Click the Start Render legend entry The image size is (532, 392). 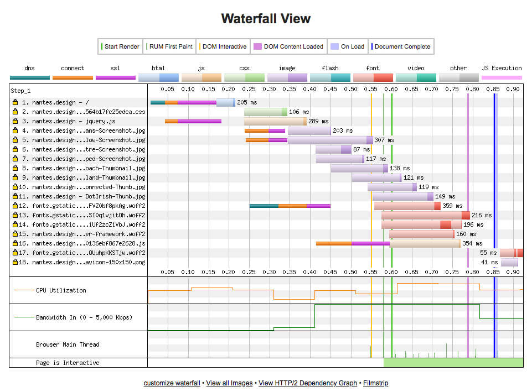[x=120, y=46]
